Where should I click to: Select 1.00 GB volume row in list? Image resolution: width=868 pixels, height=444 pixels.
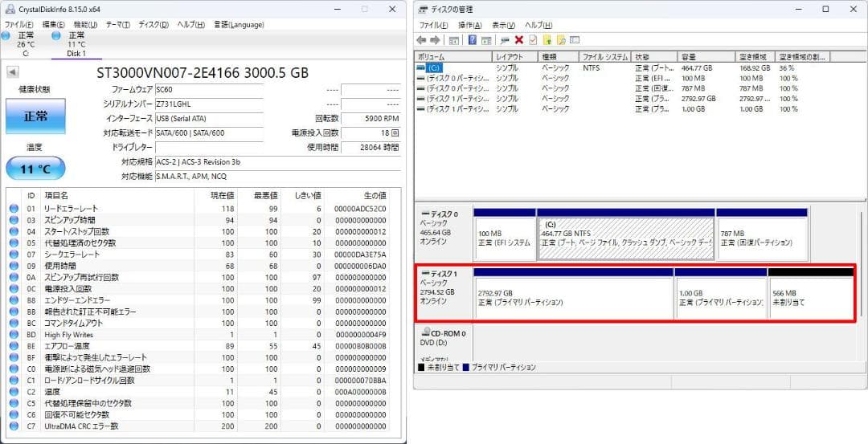tap(623, 109)
